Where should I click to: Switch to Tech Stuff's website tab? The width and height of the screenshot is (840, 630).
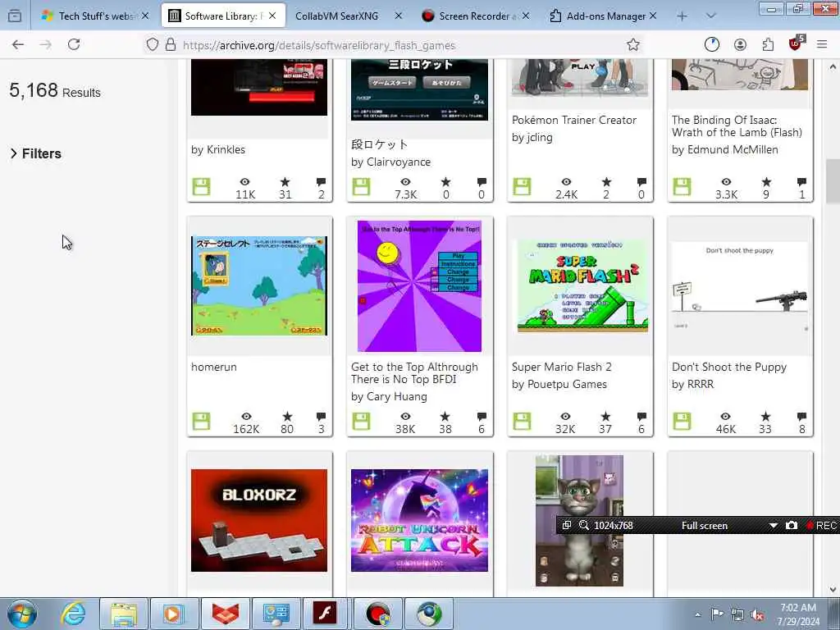[95, 16]
